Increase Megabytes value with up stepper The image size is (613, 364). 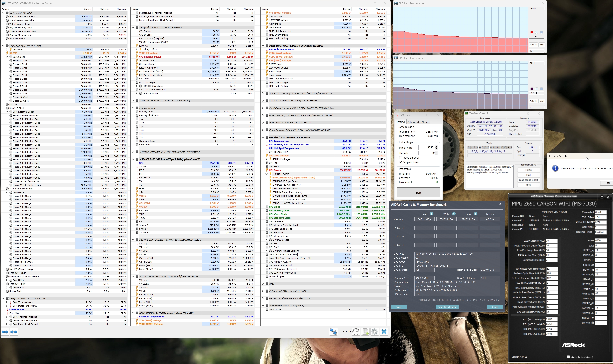436,146
